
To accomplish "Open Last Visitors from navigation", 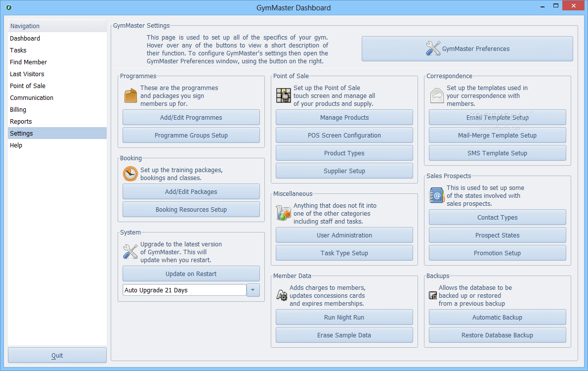I will point(57,74).
